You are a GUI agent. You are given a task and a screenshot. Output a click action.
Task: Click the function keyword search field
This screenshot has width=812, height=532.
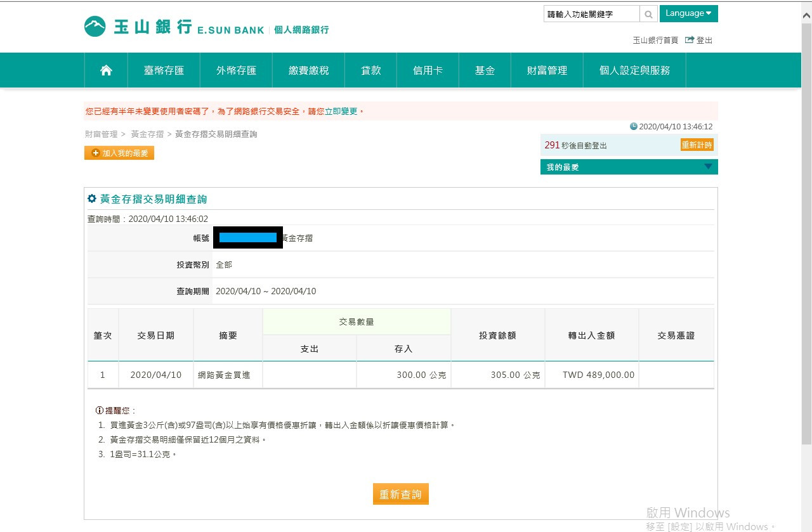pyautogui.click(x=591, y=14)
